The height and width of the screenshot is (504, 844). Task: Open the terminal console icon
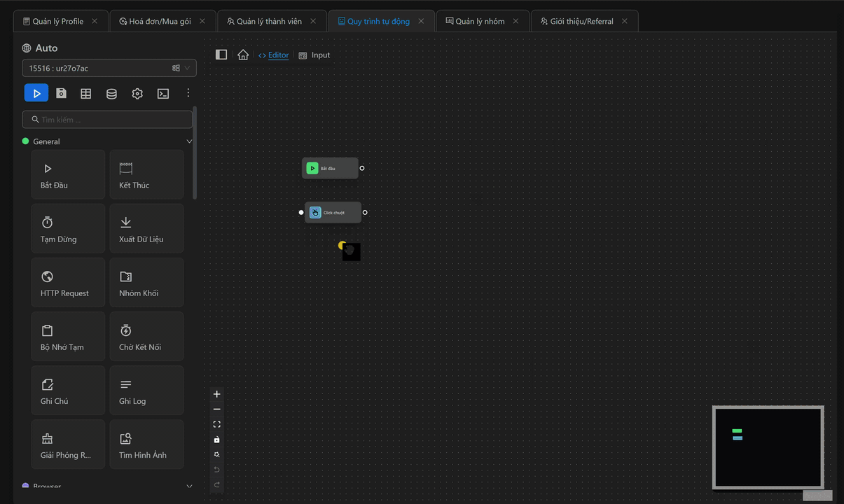tap(163, 93)
